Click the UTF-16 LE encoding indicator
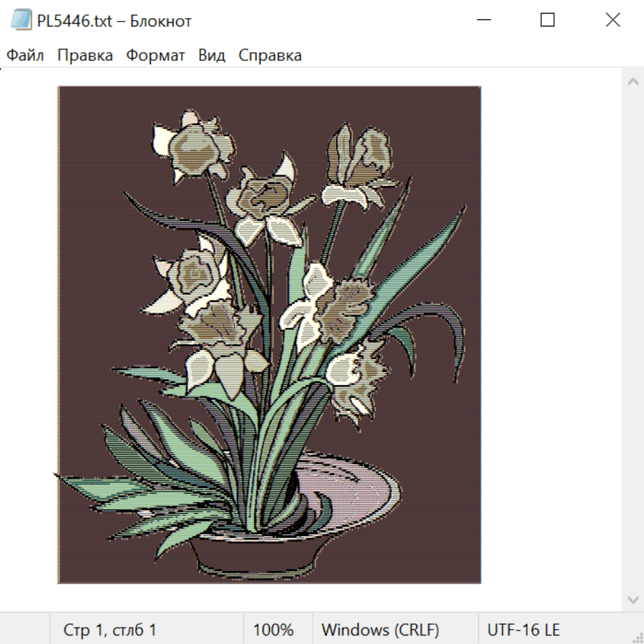The height and width of the screenshot is (644, 644). click(523, 629)
